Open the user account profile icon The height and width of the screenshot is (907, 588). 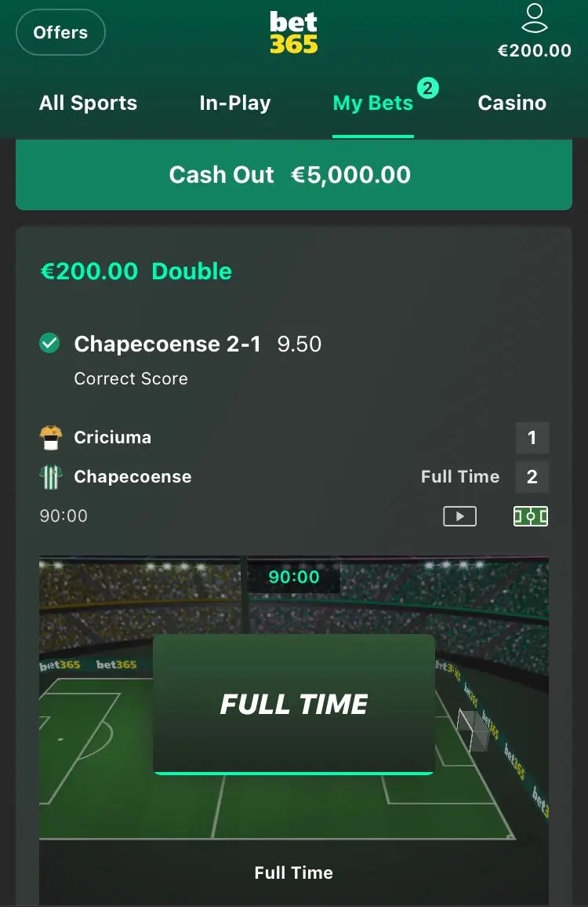pos(534,18)
